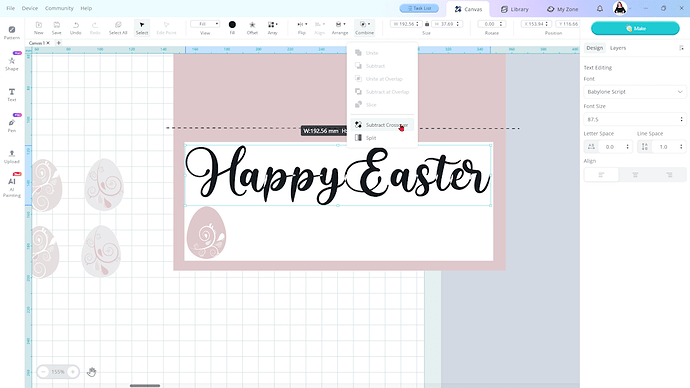Open the Combine dropdown

tap(364, 28)
